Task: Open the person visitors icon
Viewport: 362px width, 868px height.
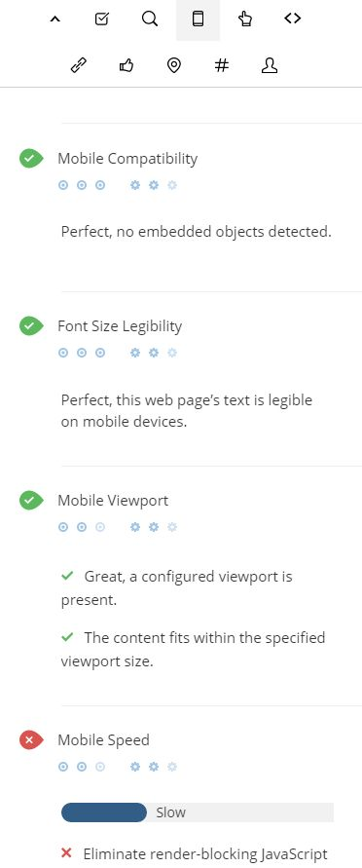Action: [x=269, y=66]
